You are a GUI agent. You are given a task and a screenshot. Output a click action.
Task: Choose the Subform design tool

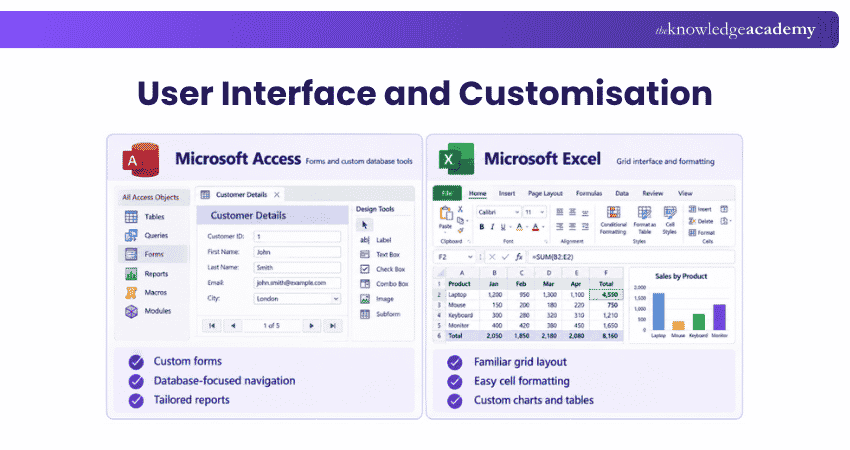(380, 314)
